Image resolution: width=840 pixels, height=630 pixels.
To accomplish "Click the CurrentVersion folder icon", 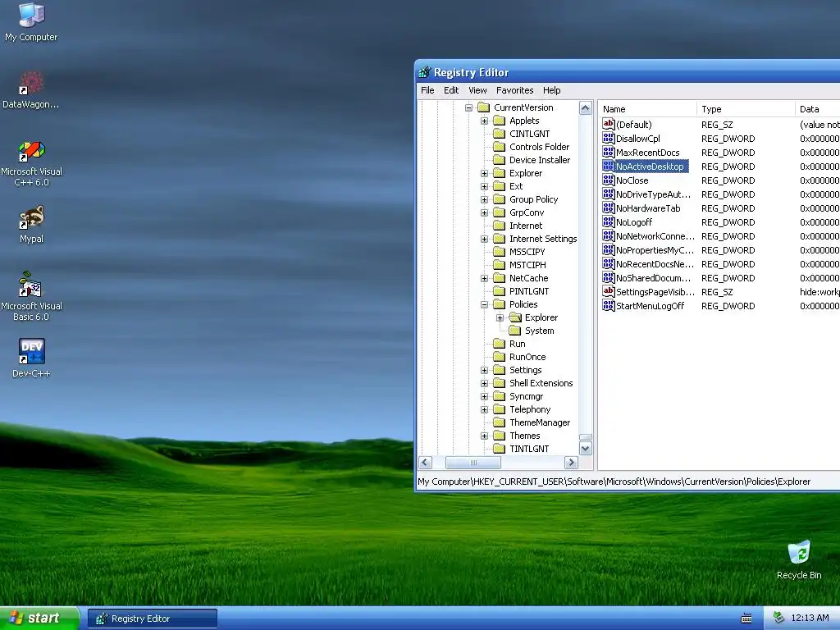I will [x=484, y=107].
